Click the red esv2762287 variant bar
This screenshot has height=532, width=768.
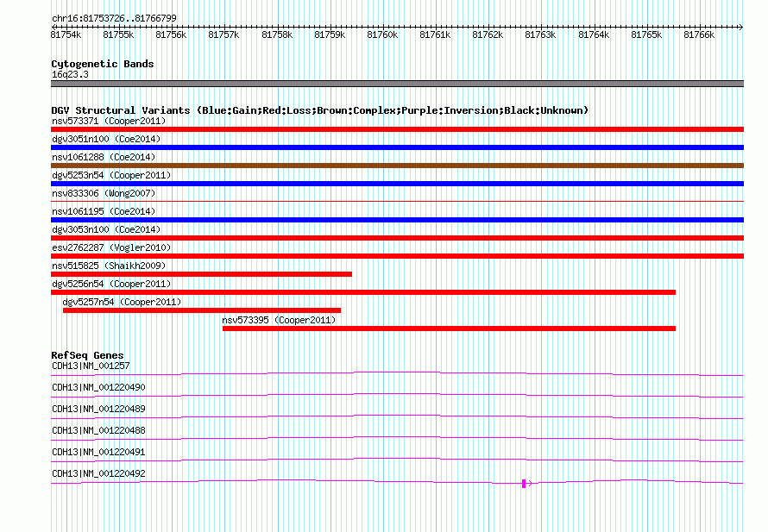pos(397,256)
